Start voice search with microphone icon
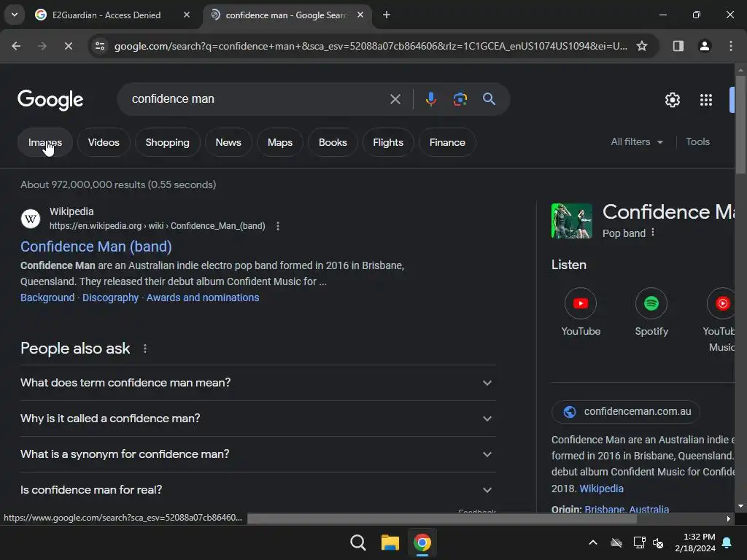 pos(430,99)
